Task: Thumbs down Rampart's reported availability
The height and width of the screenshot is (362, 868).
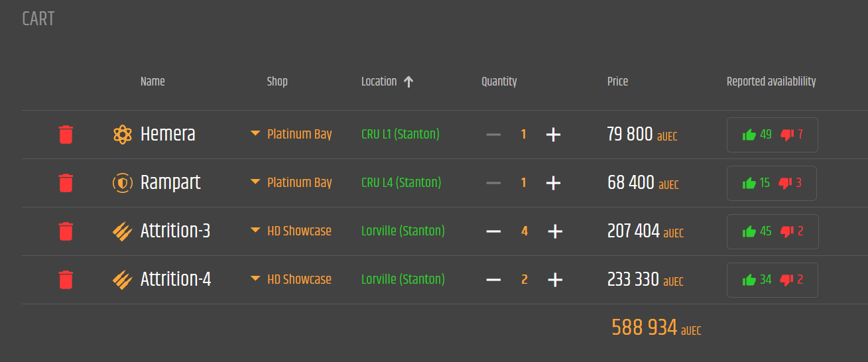Action: (x=786, y=183)
